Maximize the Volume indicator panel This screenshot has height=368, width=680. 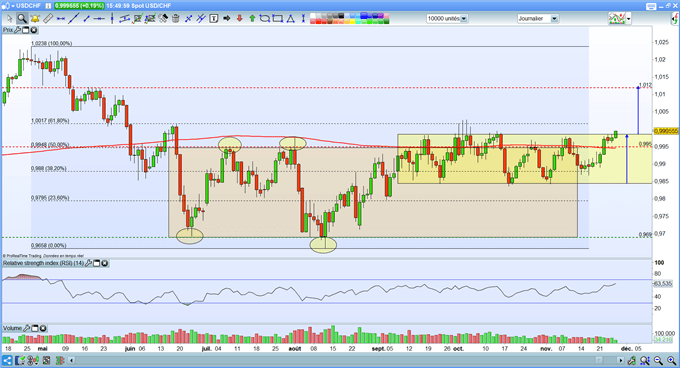click(x=35, y=328)
